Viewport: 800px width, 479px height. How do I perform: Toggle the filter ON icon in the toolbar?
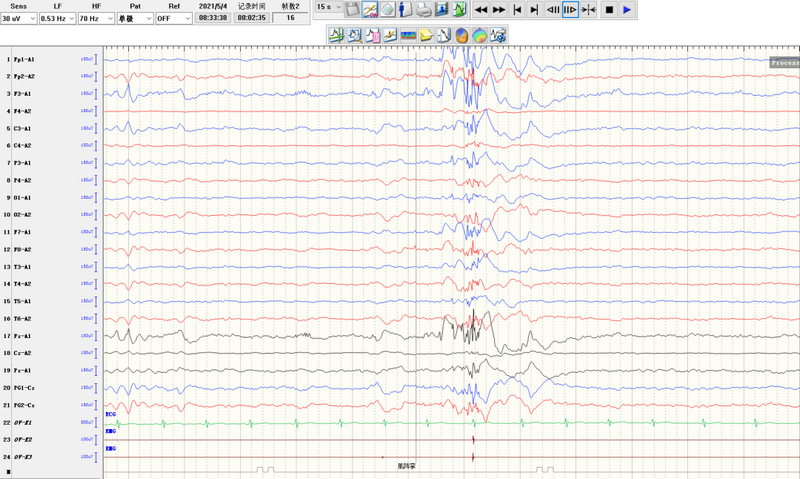370,9
